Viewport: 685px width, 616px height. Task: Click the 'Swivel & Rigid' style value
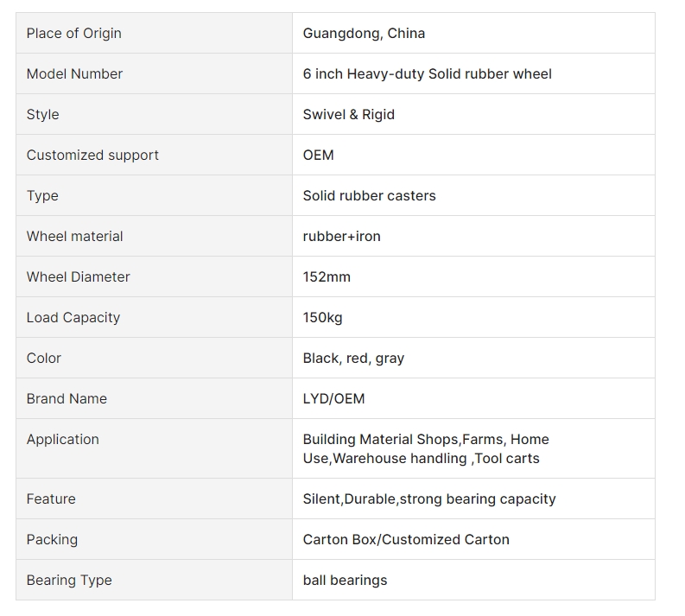point(349,114)
